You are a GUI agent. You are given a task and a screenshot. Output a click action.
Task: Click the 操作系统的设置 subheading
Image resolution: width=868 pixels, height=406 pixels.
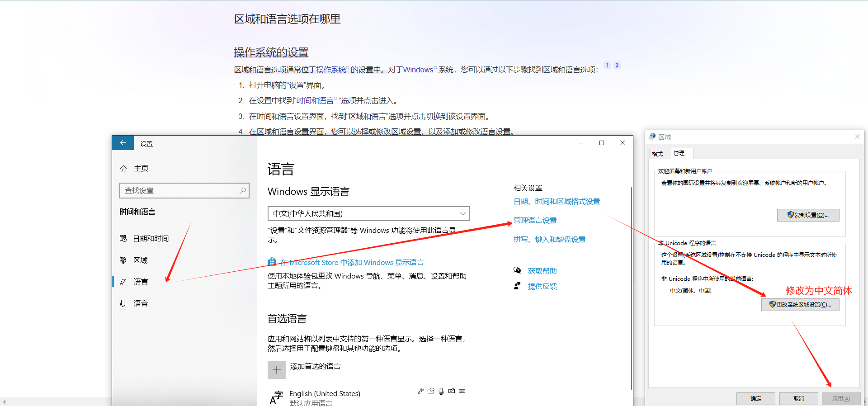coord(271,52)
